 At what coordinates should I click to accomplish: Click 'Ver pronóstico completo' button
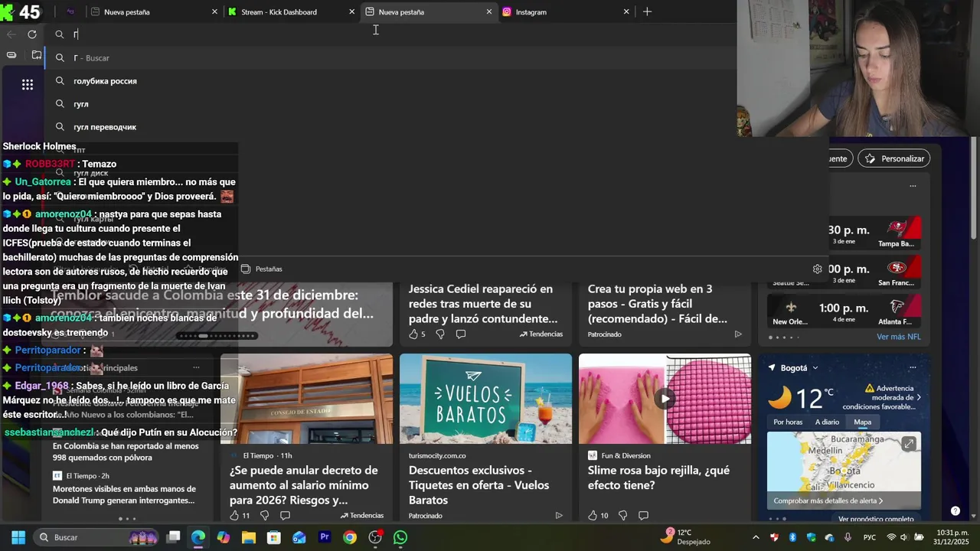(876, 519)
